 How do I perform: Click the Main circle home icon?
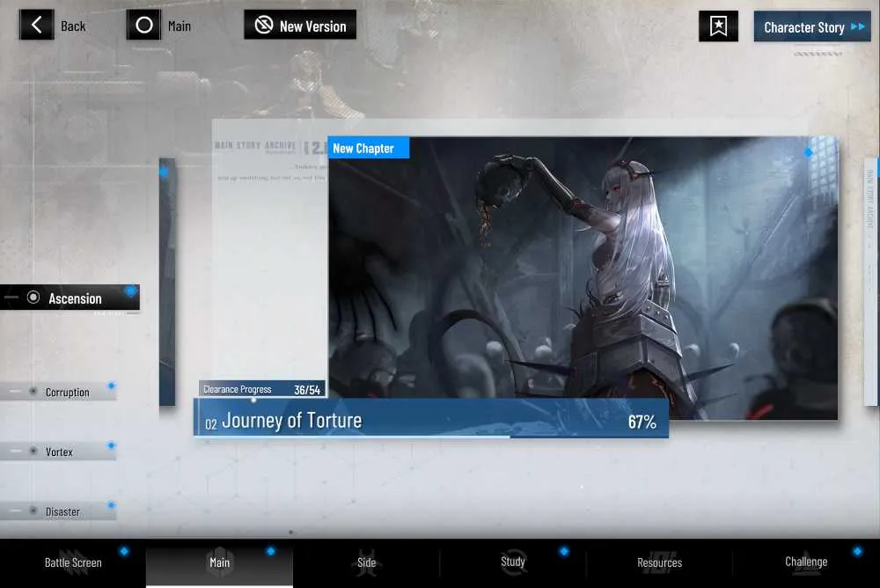pyautogui.click(x=143, y=25)
